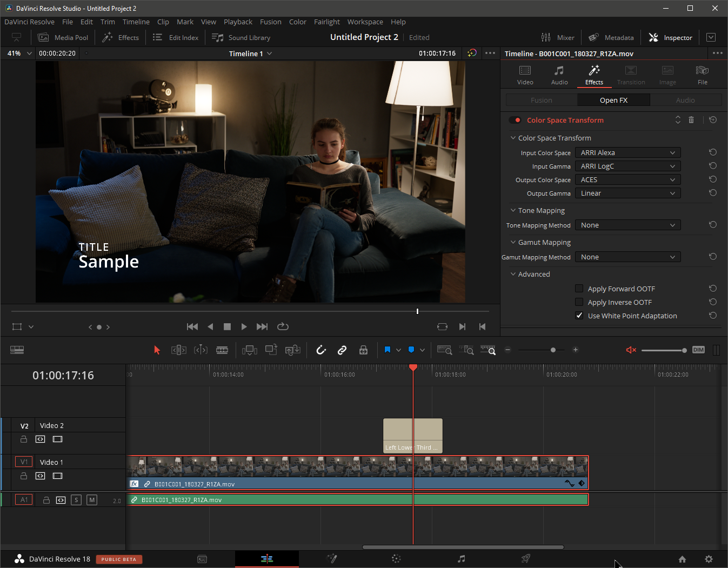
Task: Open Output Color Space ACES dropdown
Action: pyautogui.click(x=627, y=179)
